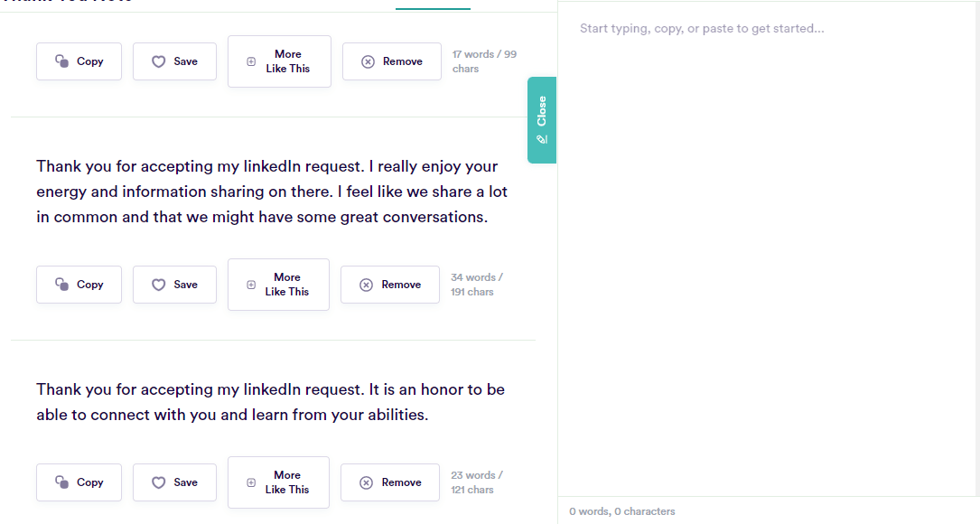Save the 'energy and information sharing' note

pyautogui.click(x=174, y=285)
